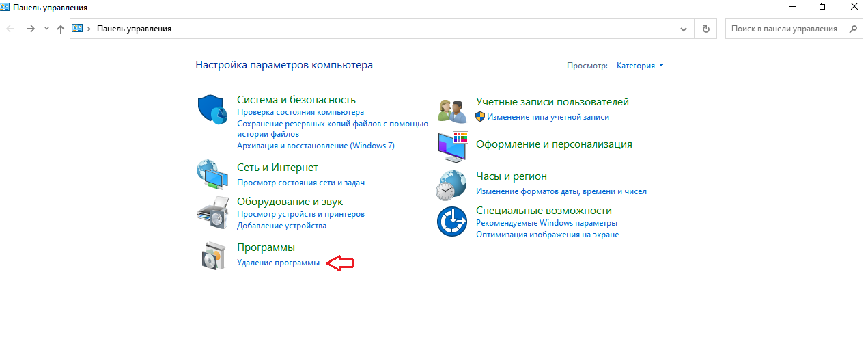Open 'Проверка состояния компьютера' link

point(300,112)
